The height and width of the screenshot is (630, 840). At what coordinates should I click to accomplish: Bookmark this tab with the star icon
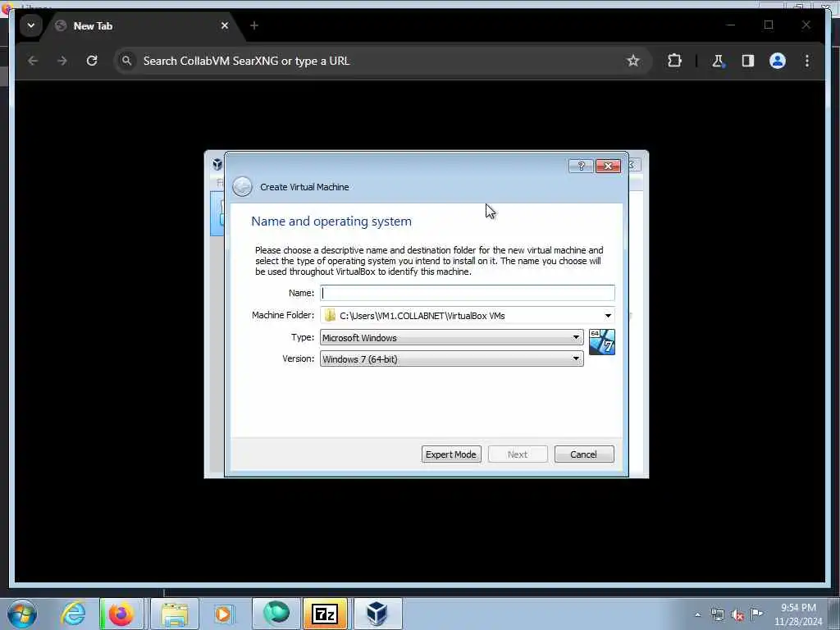click(633, 61)
